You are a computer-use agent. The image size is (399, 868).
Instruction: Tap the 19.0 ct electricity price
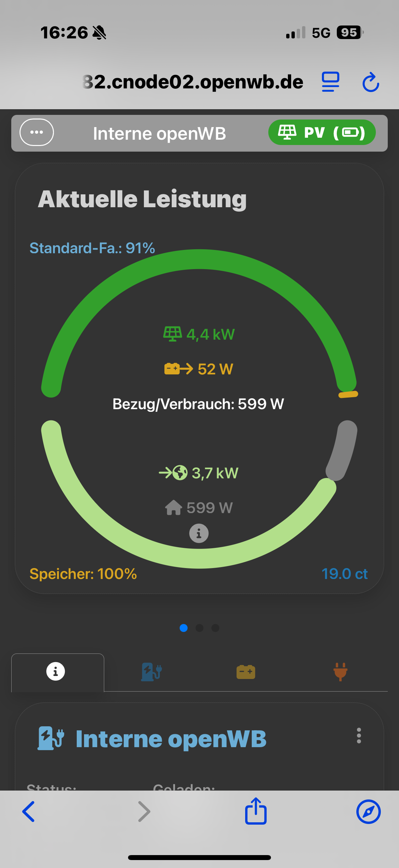[x=344, y=574]
